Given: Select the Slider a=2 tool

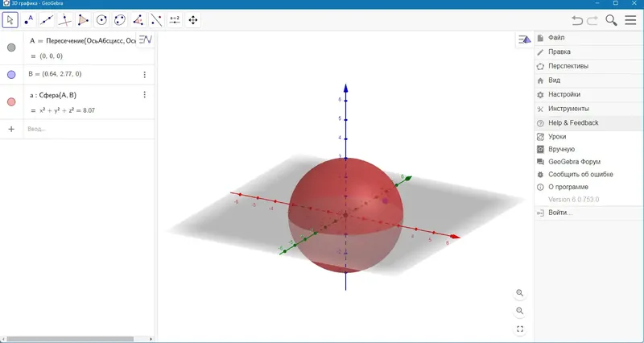Looking at the screenshot, I should tap(175, 19).
